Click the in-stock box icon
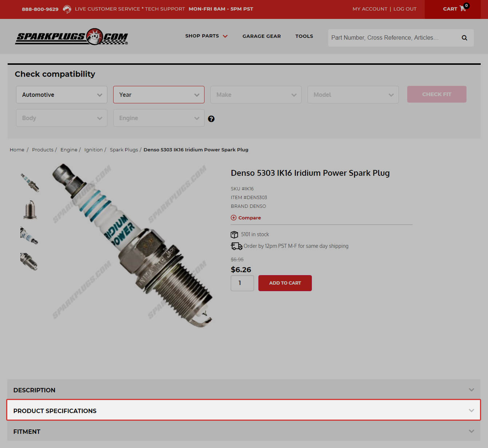This screenshot has height=448, width=488. tap(234, 234)
